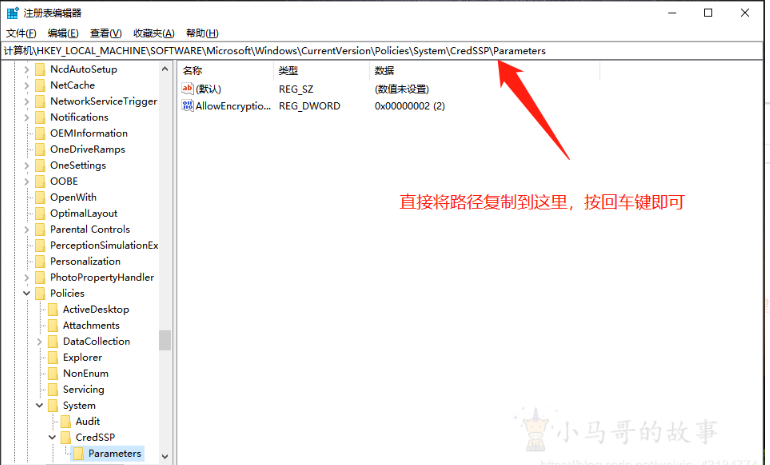Collapse the Policies key
770x465 pixels.
tap(27, 294)
